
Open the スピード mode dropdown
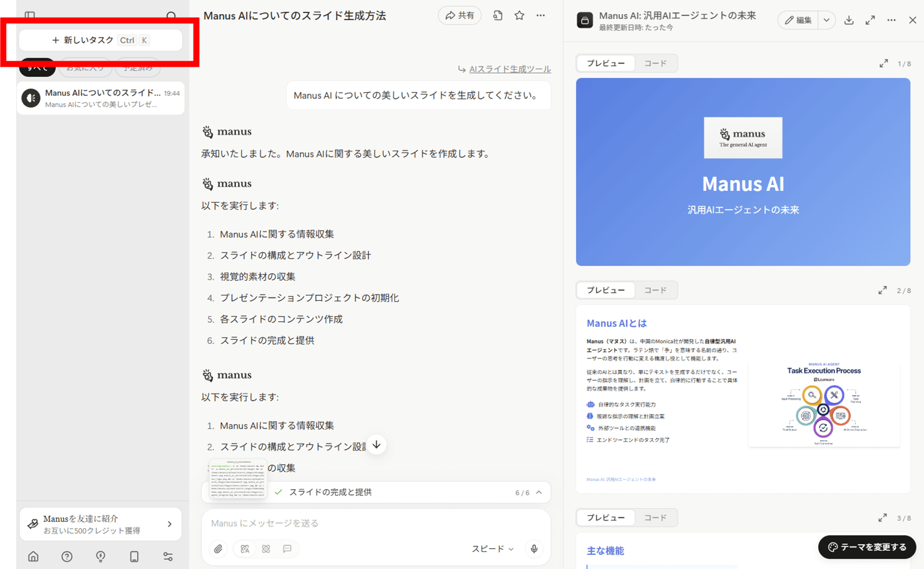click(492, 549)
